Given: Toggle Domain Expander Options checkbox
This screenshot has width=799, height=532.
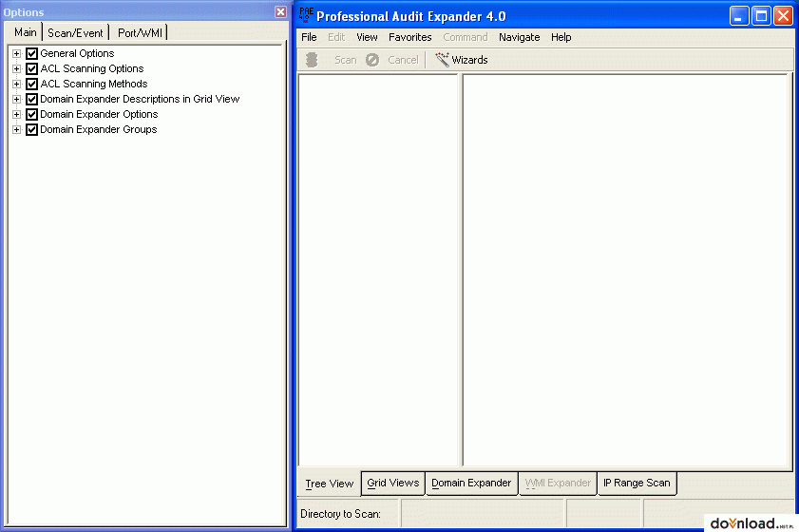Looking at the screenshot, I should 31,115.
